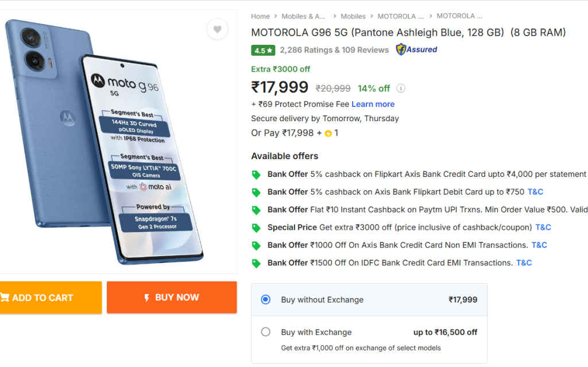The height and width of the screenshot is (367, 588).
Task: Click the tag icon beside Paytm UPI offer
Action: click(x=256, y=210)
